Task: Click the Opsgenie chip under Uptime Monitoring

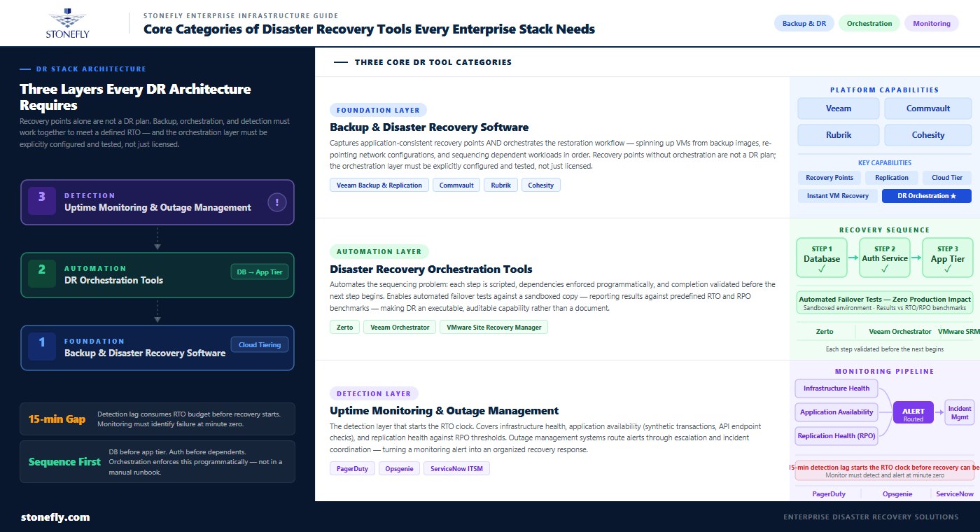Action: (399, 469)
